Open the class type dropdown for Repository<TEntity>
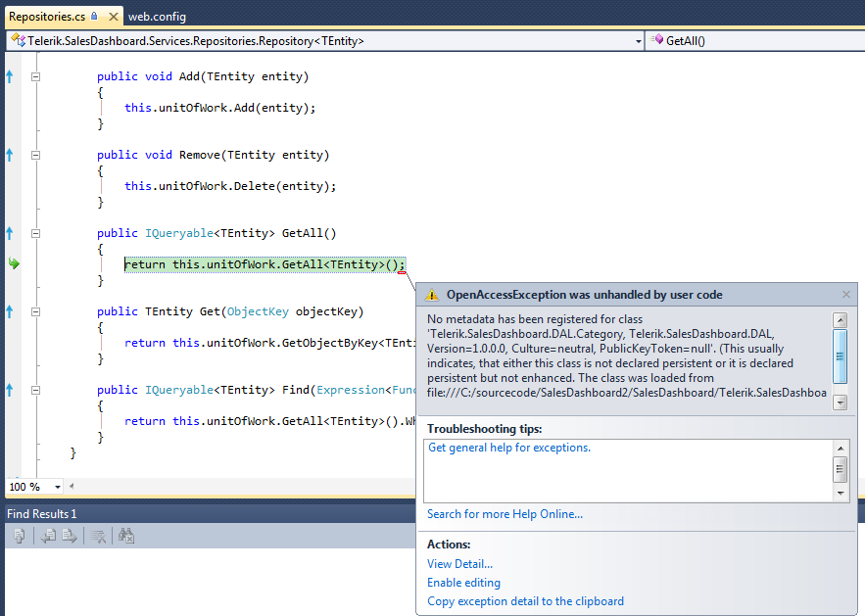Screen dimensions: 865x616 click(x=638, y=41)
